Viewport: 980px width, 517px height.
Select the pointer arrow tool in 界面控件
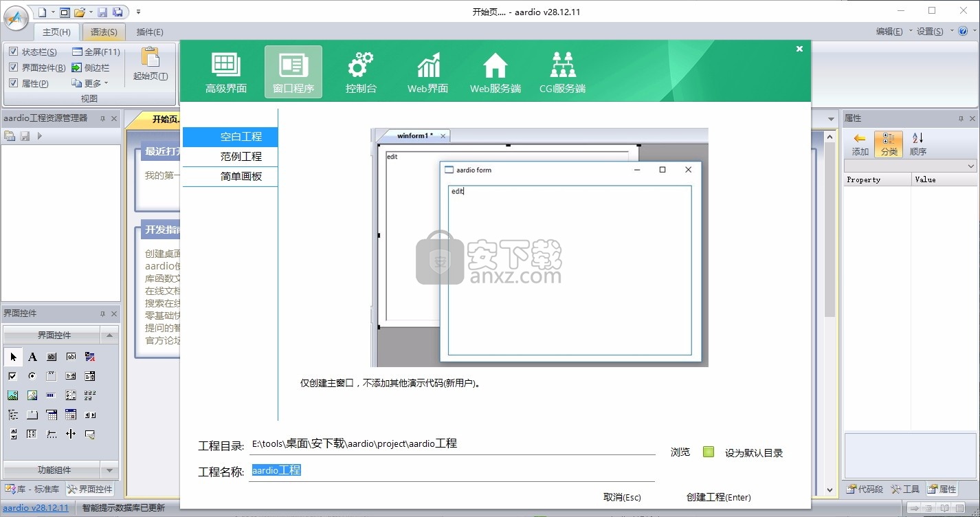coord(13,357)
